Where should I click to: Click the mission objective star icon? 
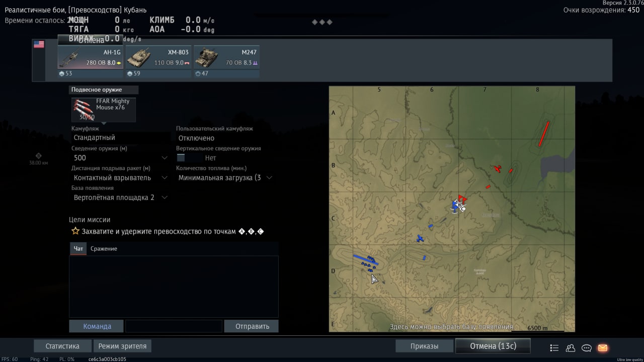(75, 231)
